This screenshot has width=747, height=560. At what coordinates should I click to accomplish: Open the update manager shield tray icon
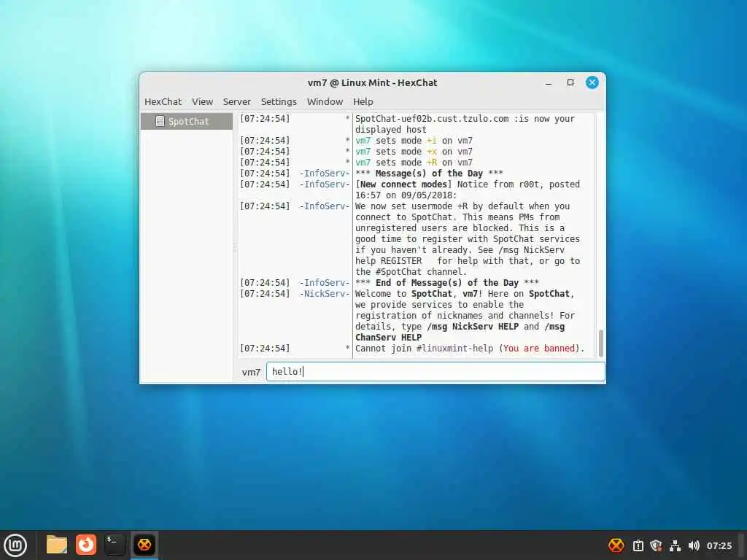(656, 545)
